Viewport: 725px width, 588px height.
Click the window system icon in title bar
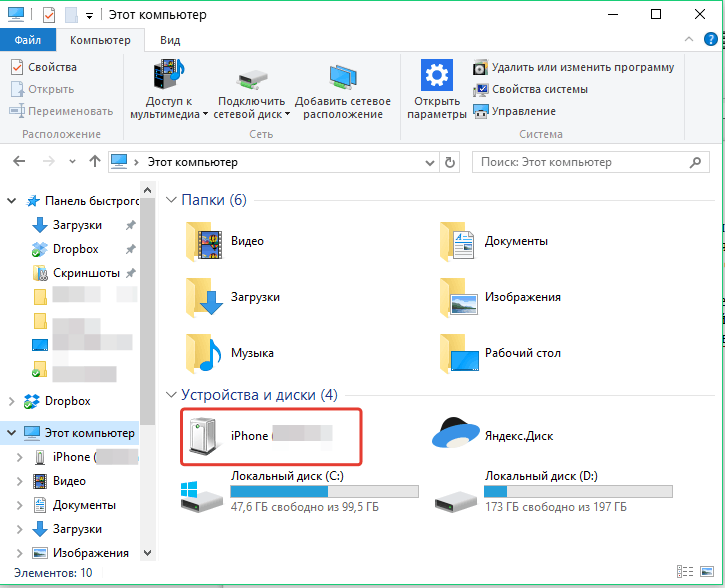pos(16,14)
